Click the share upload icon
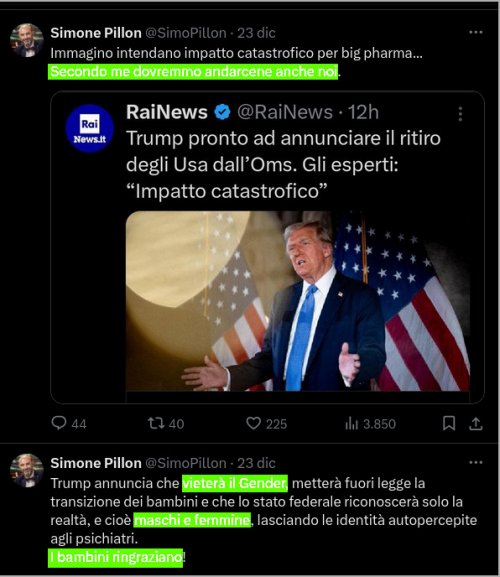This screenshot has height=577, width=500. (475, 424)
